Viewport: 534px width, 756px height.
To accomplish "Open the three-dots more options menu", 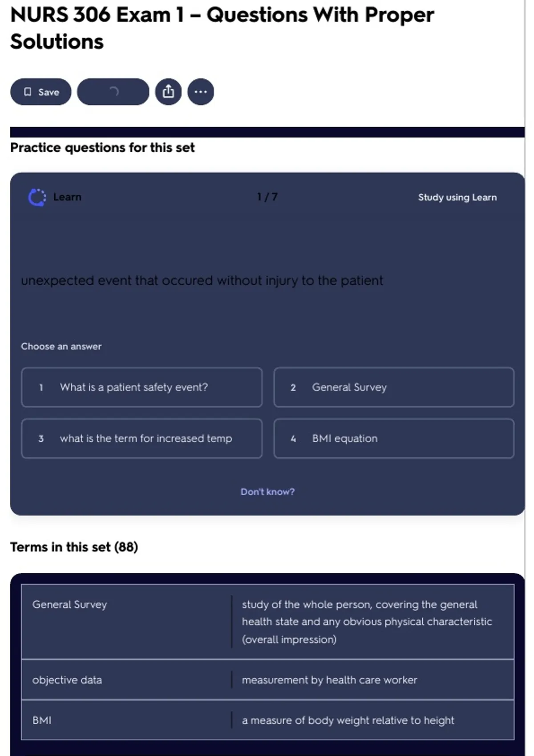I will (x=201, y=92).
